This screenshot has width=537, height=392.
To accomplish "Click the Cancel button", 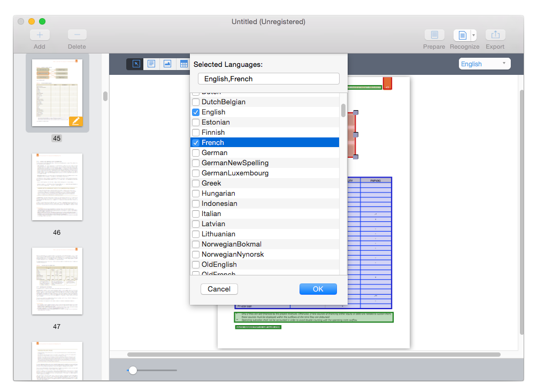I will [x=219, y=289].
